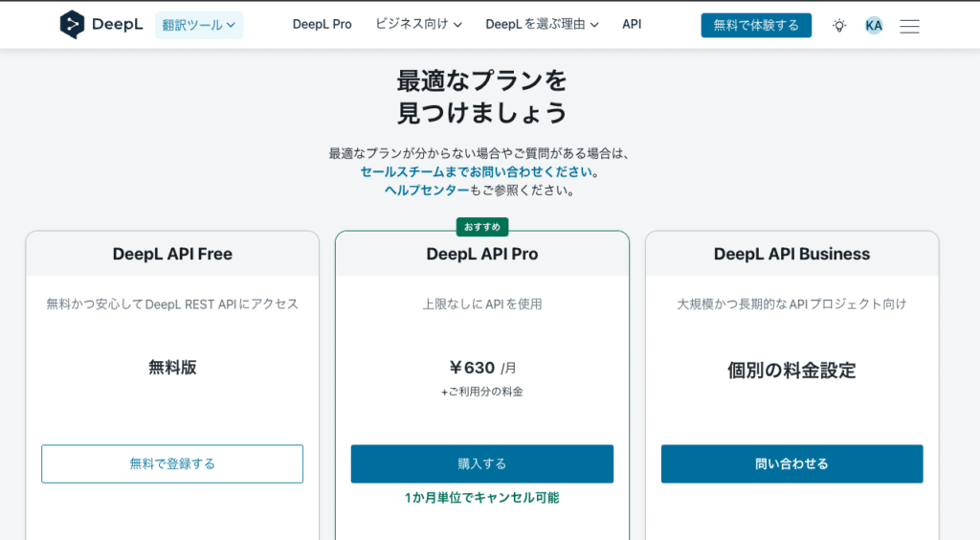Click the +ご利用分の料金 note

(x=482, y=392)
